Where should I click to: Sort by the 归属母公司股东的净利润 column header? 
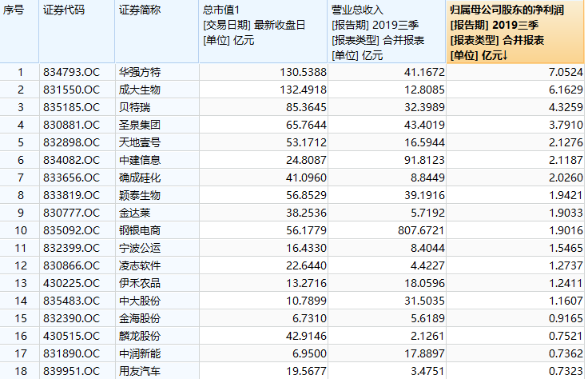(x=515, y=31)
